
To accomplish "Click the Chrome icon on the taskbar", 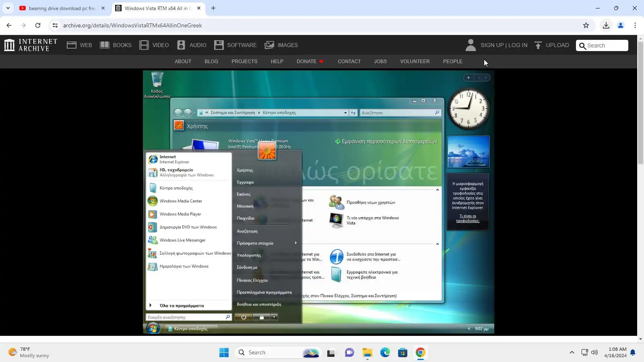I will coord(421,353).
